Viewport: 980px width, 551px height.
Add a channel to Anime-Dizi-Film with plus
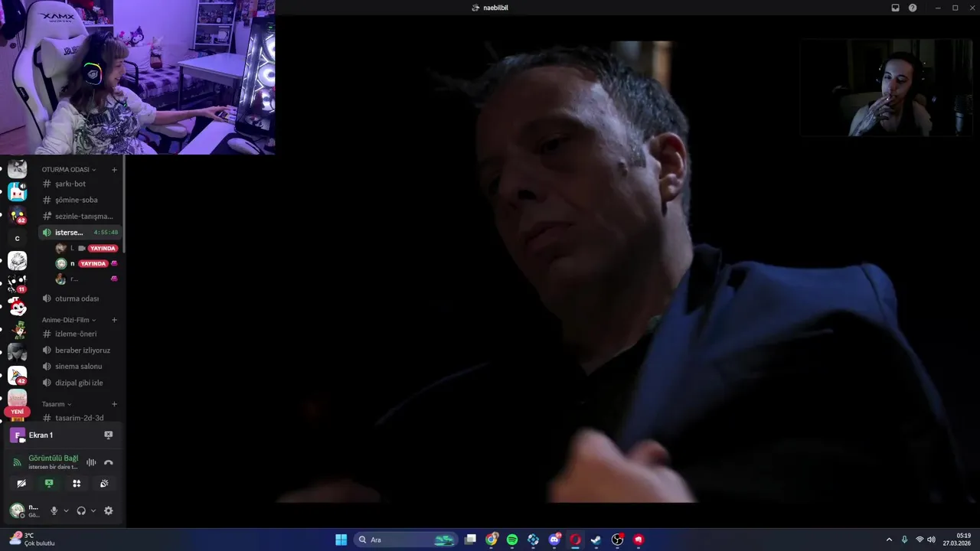point(114,320)
